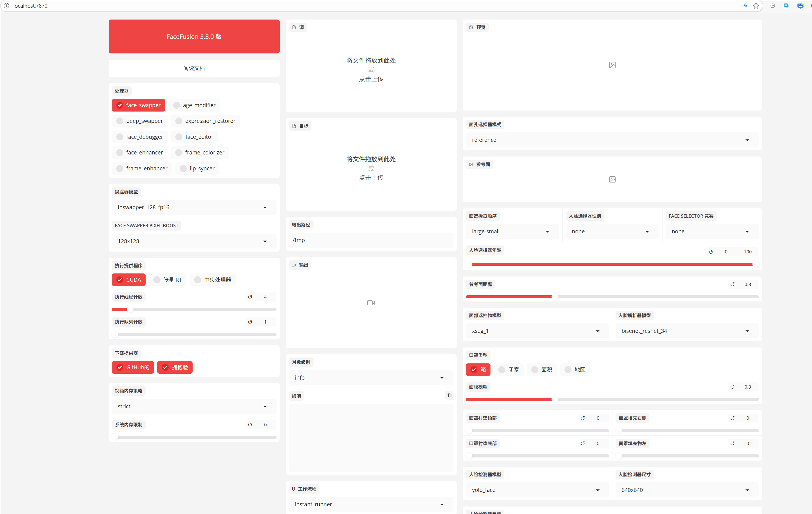812x514 pixels.
Task: Enable the 地区 mask type
Action: tap(575, 370)
